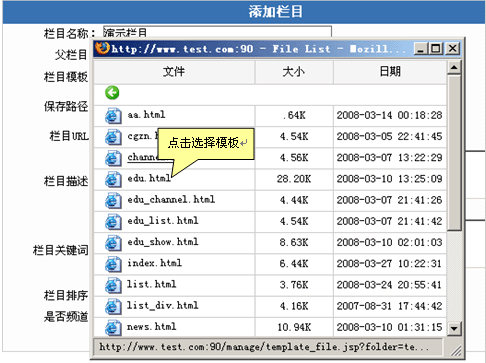The image size is (486, 363).
Task: Click the scrollbar up arrow
Action: [454, 68]
